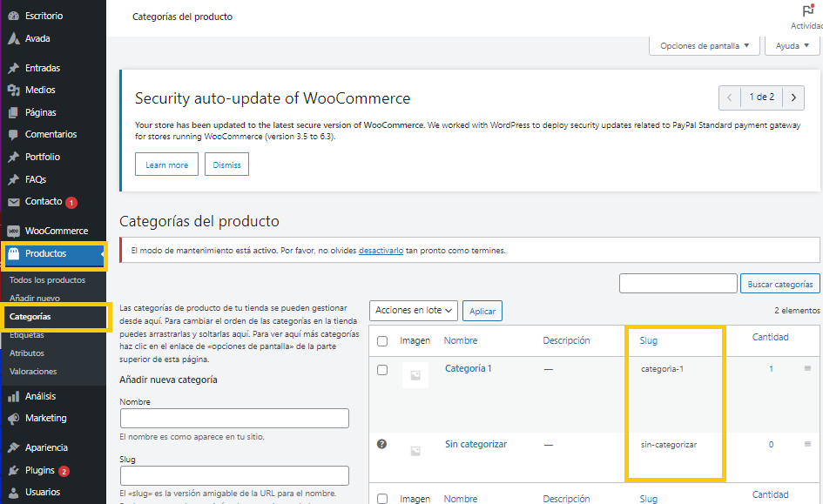Go to Etiquetas submenu item

click(x=26, y=335)
